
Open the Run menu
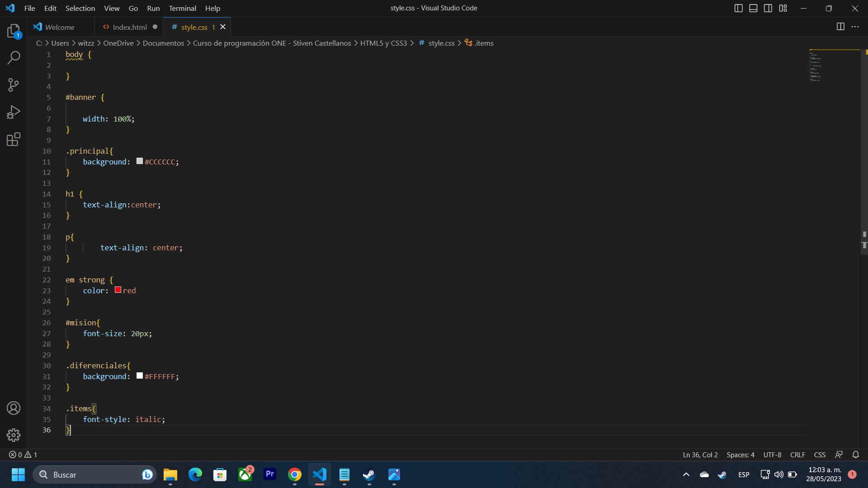(x=153, y=8)
